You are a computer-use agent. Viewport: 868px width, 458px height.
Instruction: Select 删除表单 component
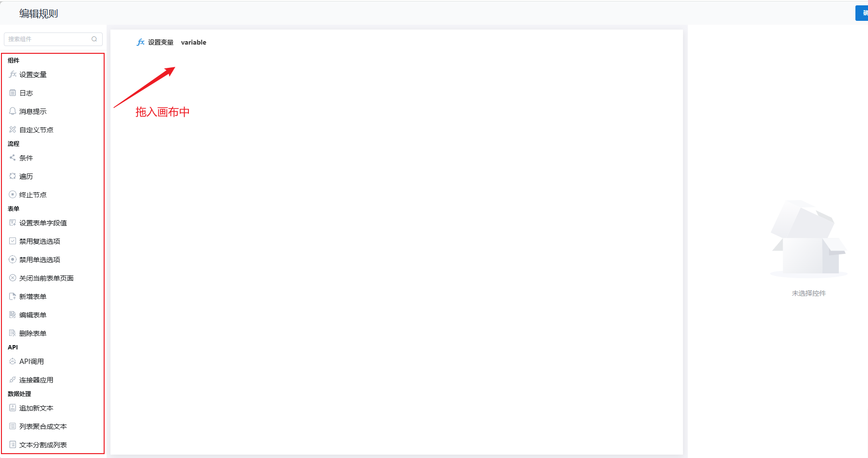(32, 333)
